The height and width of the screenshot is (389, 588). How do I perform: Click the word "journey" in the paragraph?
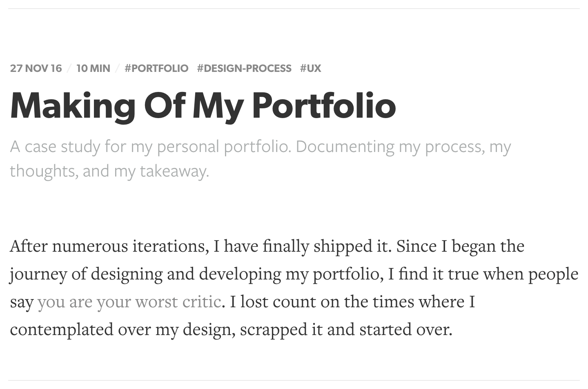coord(38,274)
